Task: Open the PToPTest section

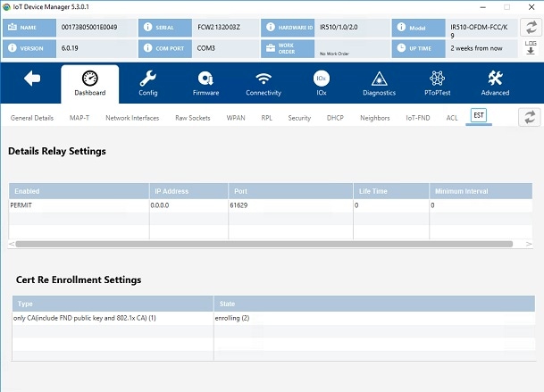Action: point(437,83)
